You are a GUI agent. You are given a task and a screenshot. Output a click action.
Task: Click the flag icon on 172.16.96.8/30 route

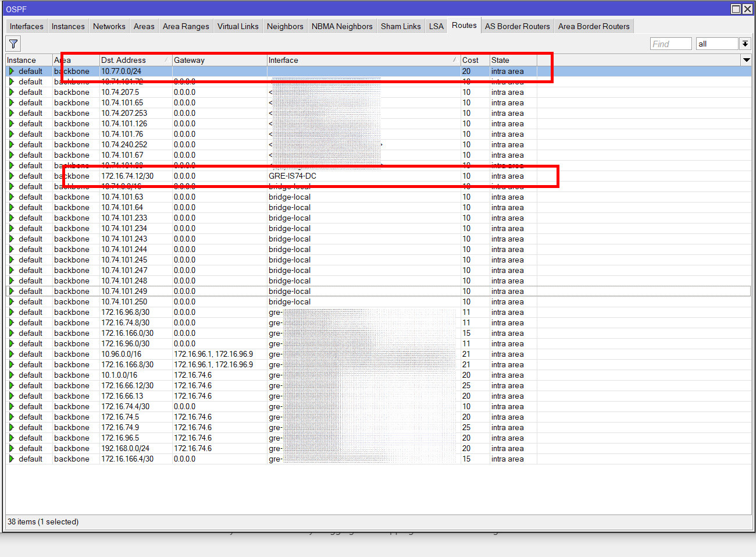[x=12, y=312]
